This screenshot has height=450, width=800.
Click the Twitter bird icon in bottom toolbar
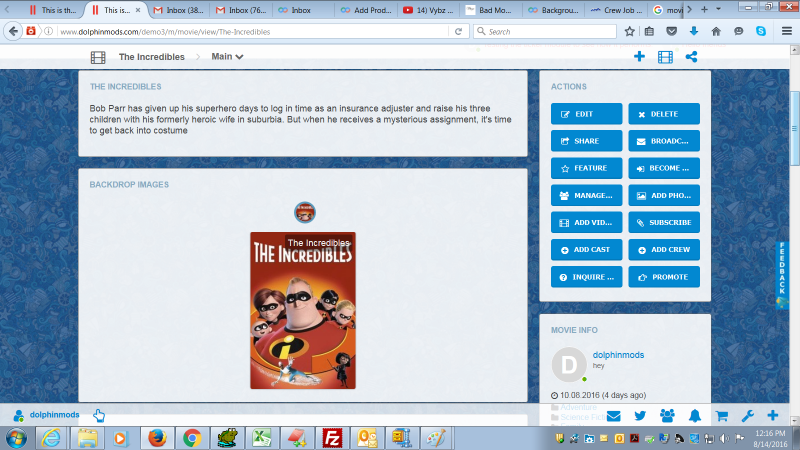(x=640, y=416)
